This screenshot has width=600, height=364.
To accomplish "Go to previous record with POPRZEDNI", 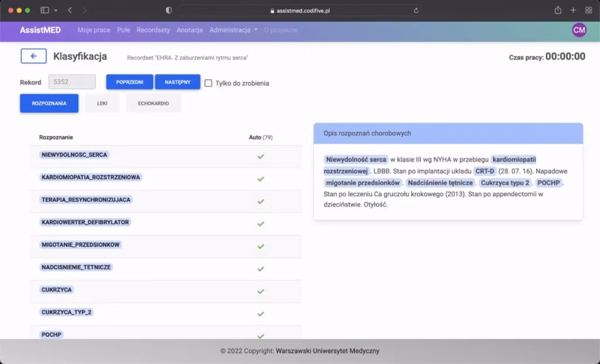I will click(x=129, y=82).
